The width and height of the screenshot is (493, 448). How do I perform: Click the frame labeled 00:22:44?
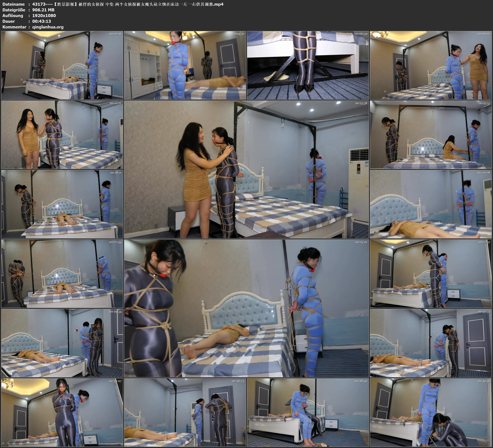point(62,273)
